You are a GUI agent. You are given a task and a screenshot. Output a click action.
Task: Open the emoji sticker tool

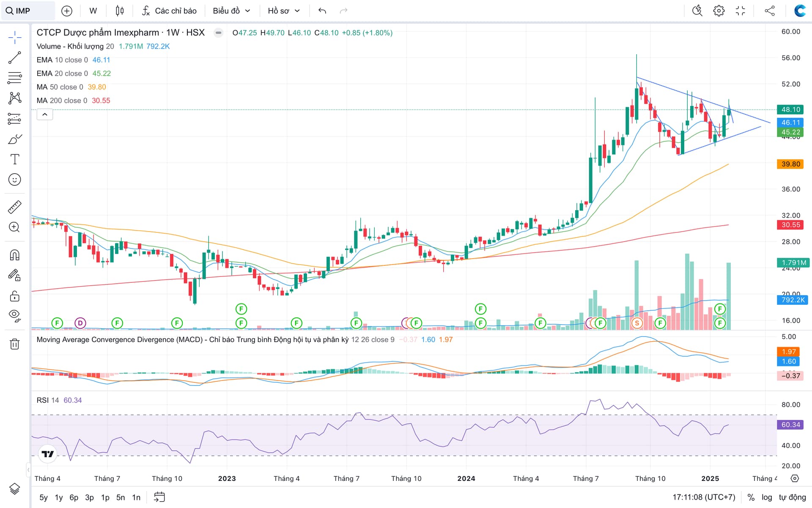[x=14, y=179]
